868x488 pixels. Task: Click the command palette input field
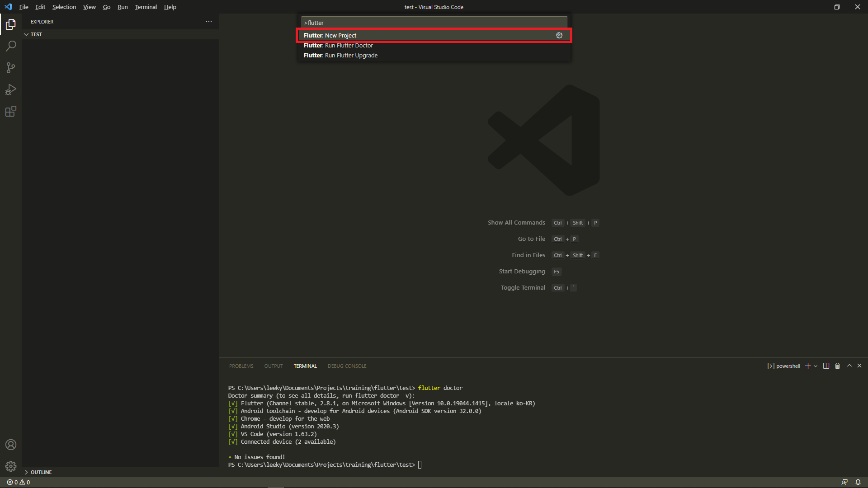(434, 23)
